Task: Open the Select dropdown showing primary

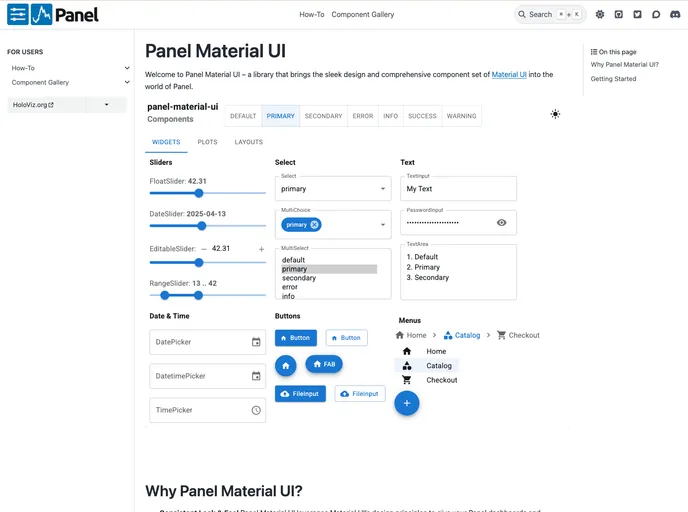Action: 333,189
